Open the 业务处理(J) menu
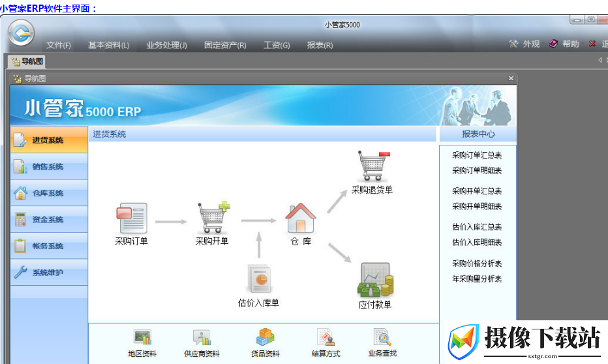 166,46
